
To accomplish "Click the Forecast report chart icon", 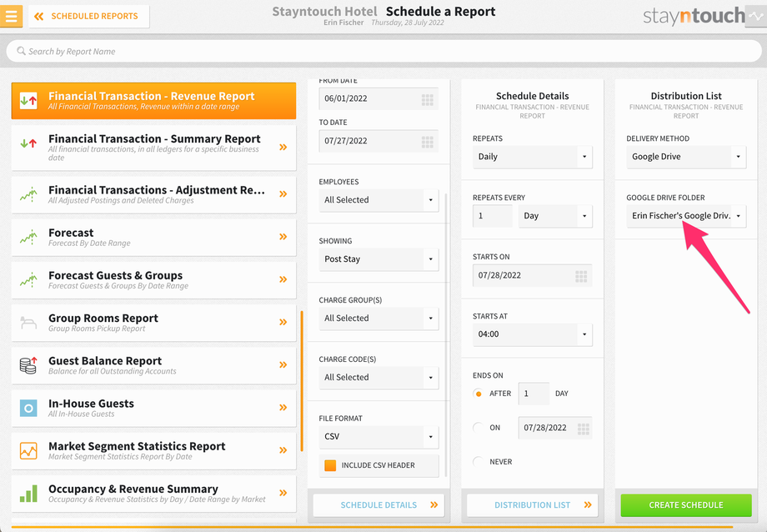I will point(28,237).
